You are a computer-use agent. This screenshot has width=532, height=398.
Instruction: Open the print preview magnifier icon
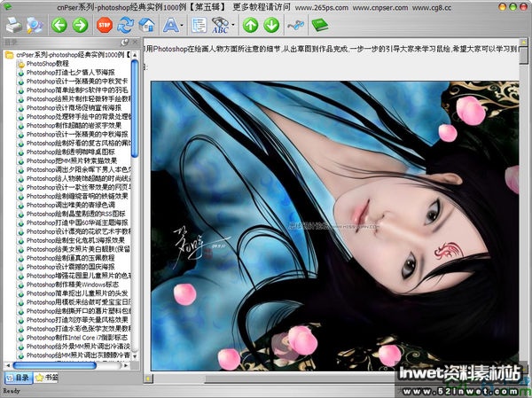[x=35, y=25]
